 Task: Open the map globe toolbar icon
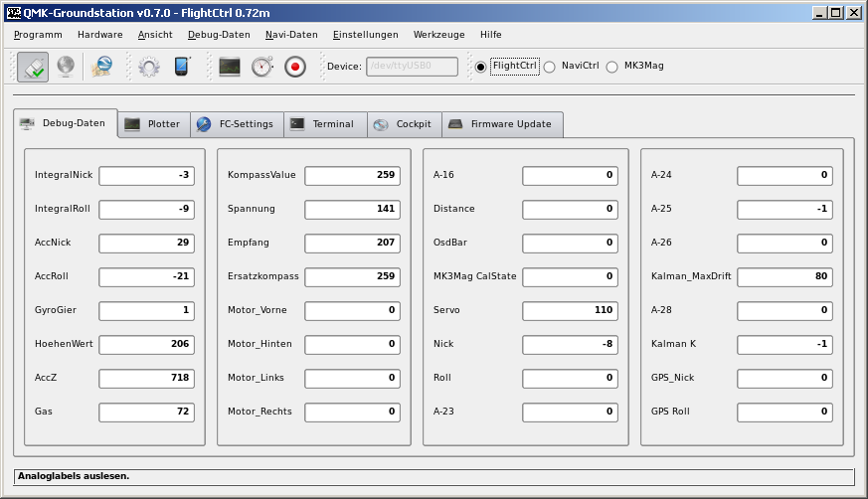pyautogui.click(x=101, y=67)
